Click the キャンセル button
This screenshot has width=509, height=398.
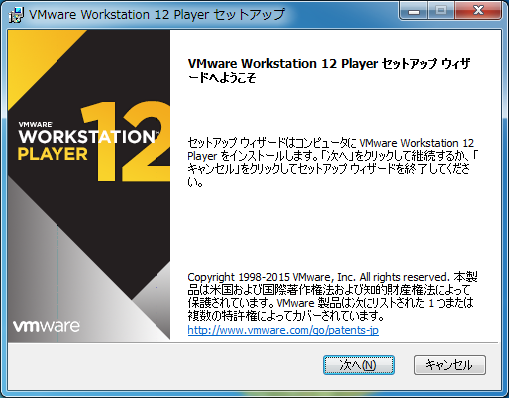click(450, 365)
